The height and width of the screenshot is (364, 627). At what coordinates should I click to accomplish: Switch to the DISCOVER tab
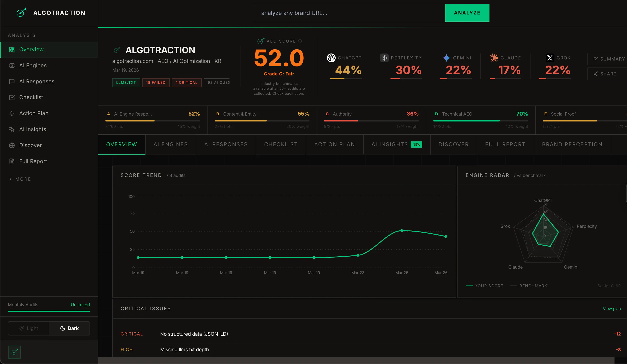point(454,145)
